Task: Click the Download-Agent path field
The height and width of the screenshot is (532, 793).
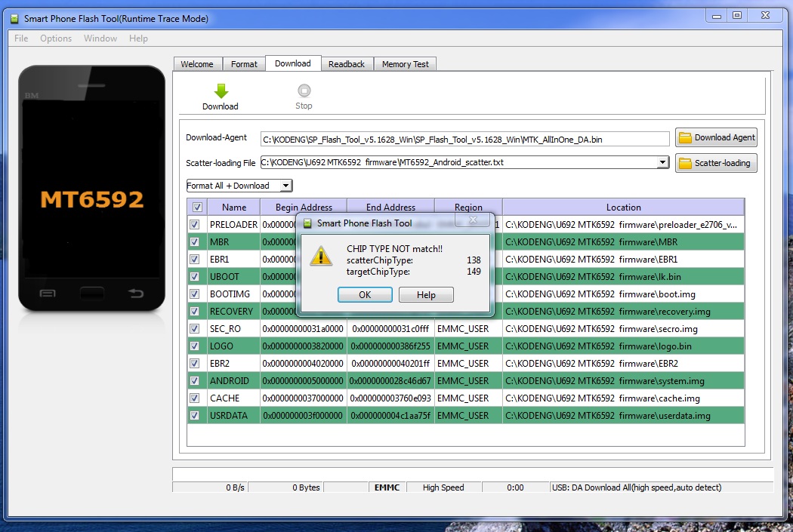Action: tap(464, 139)
